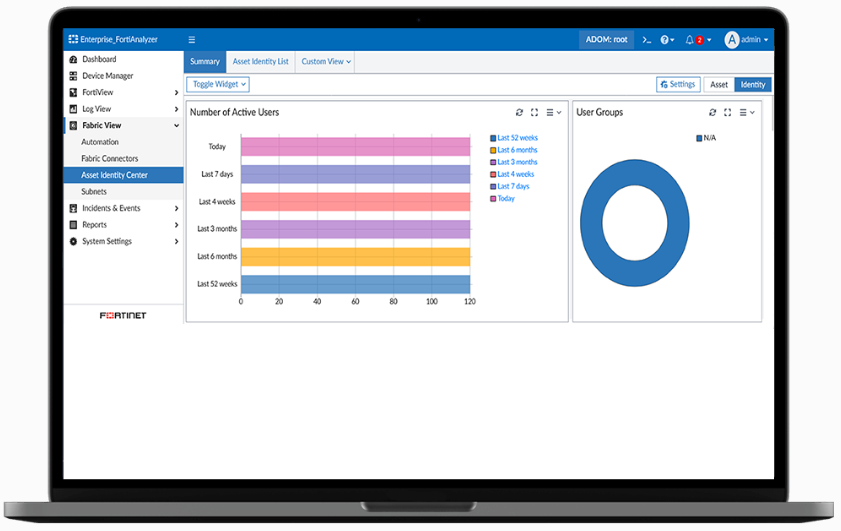Screen dimensions: 841x531
Task: Maximize the Number of Active Users widget
Action: (x=535, y=113)
